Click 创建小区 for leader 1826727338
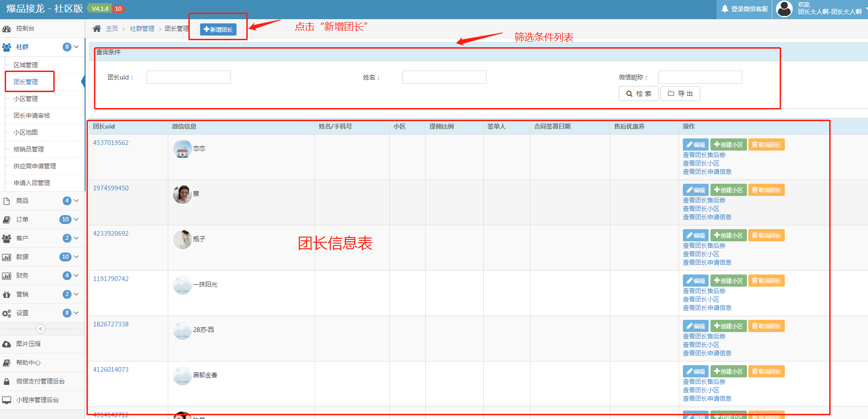 [x=728, y=326]
